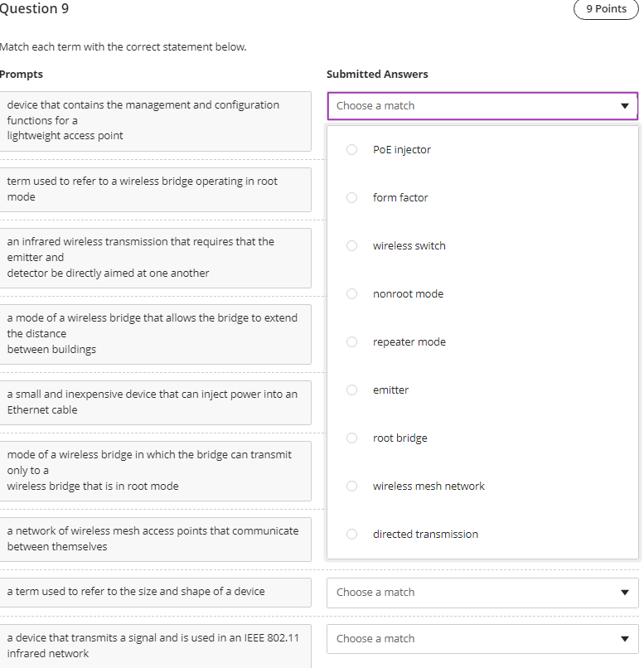Click the arrow icon on the open dropdown
Screen dimensions: 644x668
click(624, 106)
